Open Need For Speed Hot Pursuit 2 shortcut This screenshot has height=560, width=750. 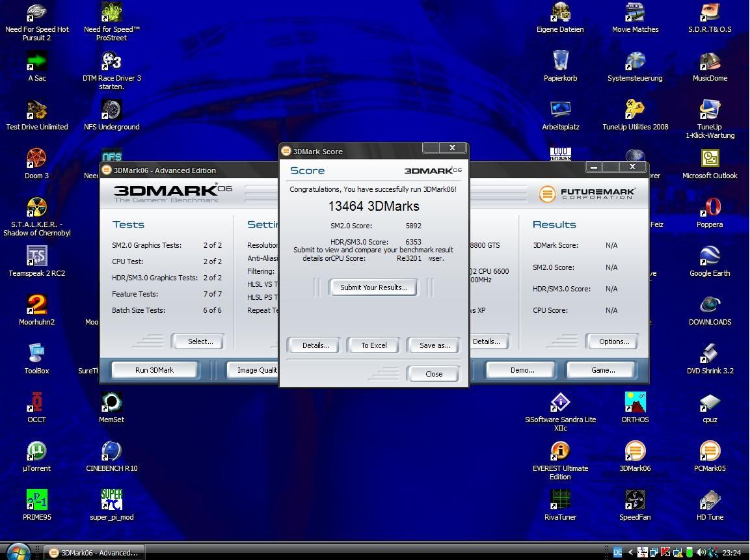(x=37, y=22)
